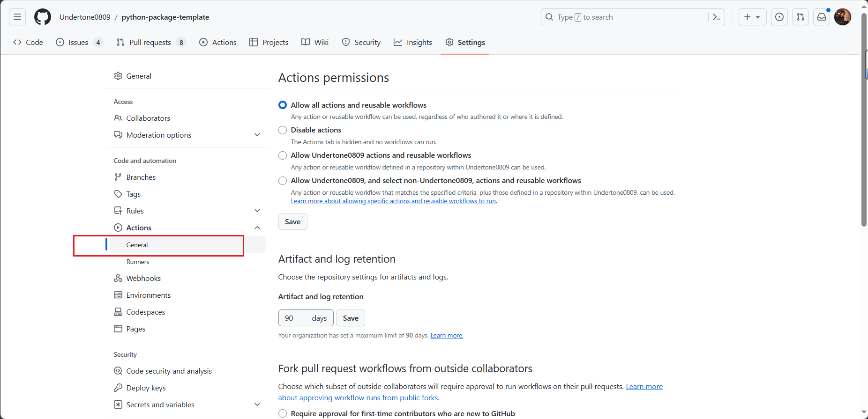Click the Codespaces sidebar icon

click(x=118, y=312)
